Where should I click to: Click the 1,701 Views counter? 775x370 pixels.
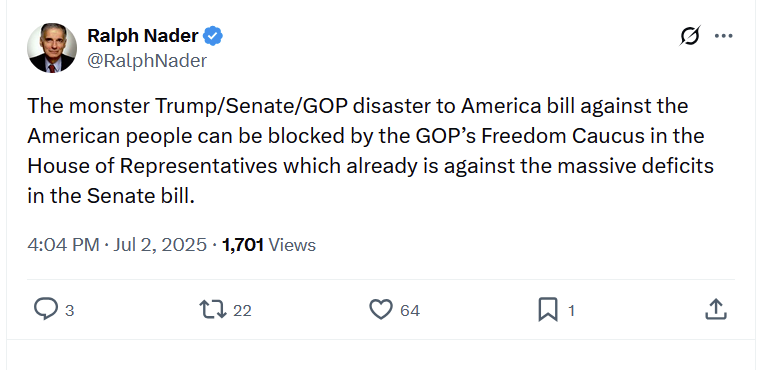pos(269,245)
